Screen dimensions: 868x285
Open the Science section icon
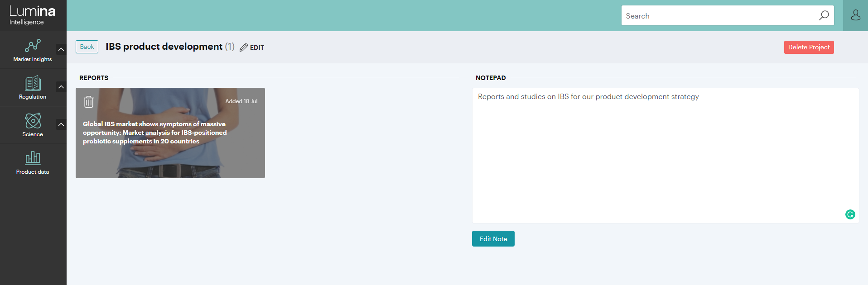(x=33, y=121)
